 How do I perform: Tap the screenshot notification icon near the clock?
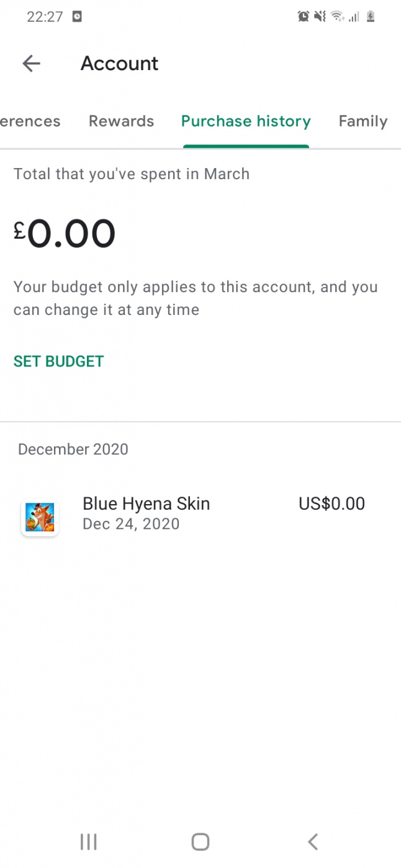[x=76, y=16]
